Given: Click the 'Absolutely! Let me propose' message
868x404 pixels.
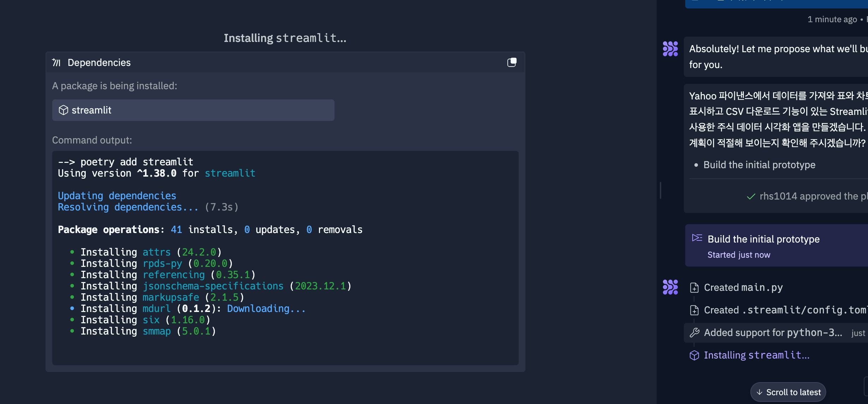Looking at the screenshot, I should click(x=776, y=56).
